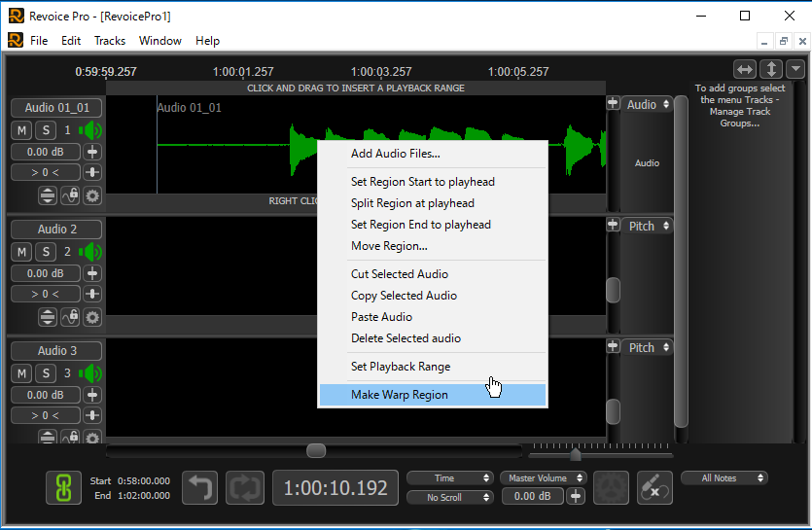
Task: Click the Audio 2 track's pan field
Action: pos(46,294)
